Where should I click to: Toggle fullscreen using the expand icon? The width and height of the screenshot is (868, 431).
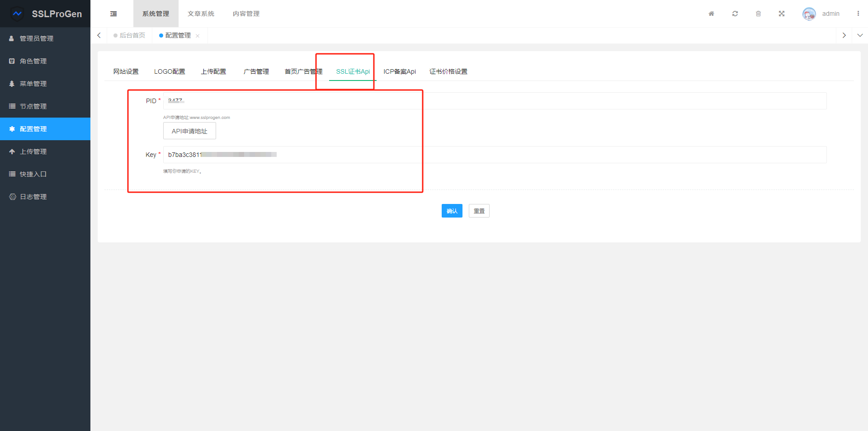(x=782, y=14)
